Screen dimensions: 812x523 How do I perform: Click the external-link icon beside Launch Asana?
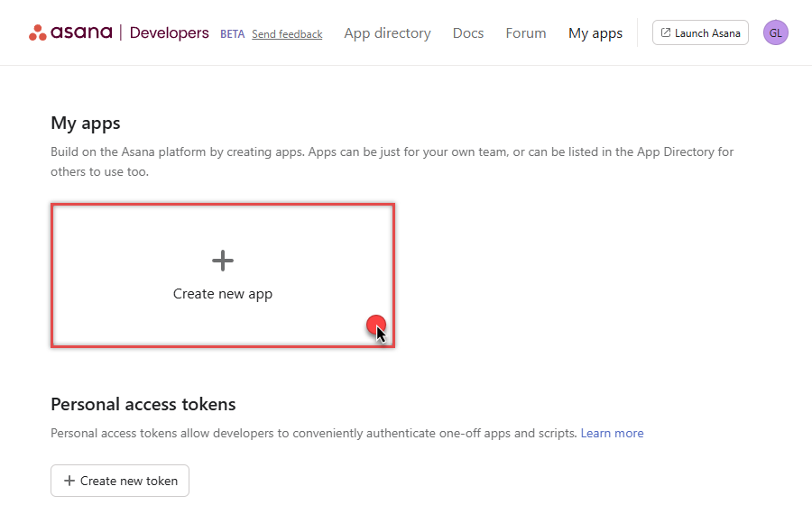coord(666,32)
